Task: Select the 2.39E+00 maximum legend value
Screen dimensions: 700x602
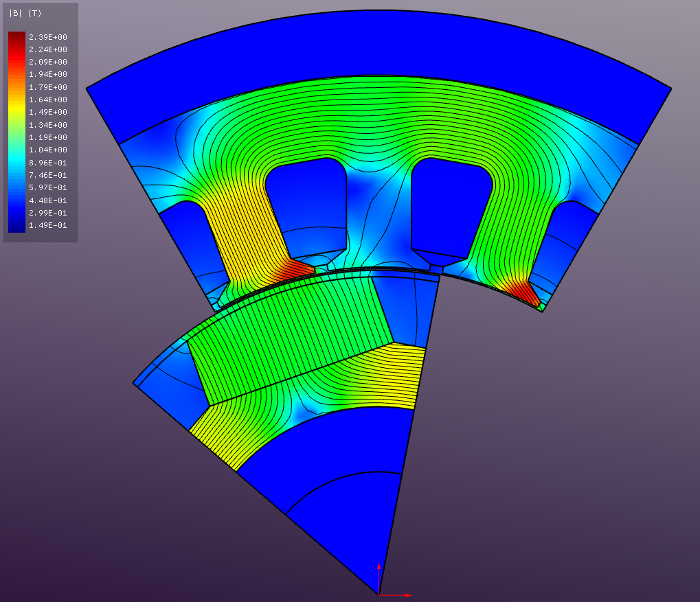Action: tap(47, 37)
